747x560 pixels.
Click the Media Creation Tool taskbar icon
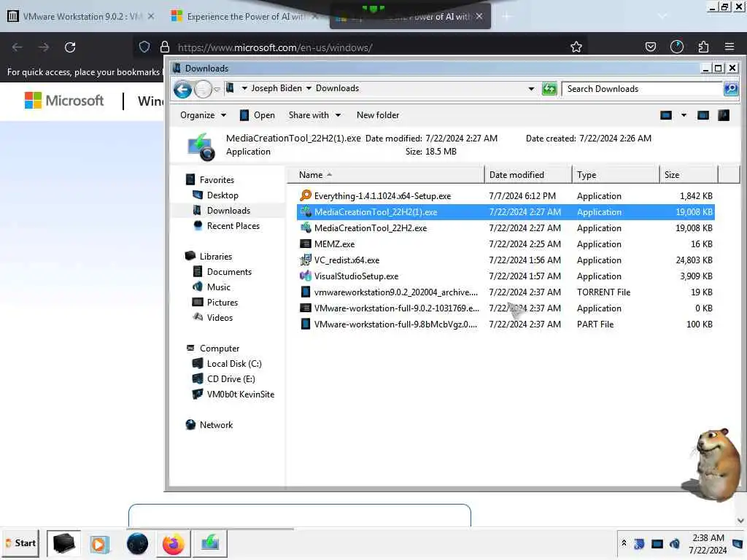(209, 544)
